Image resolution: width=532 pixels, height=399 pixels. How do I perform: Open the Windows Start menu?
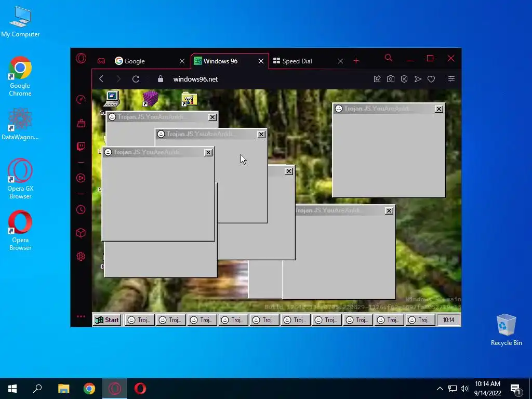12,389
